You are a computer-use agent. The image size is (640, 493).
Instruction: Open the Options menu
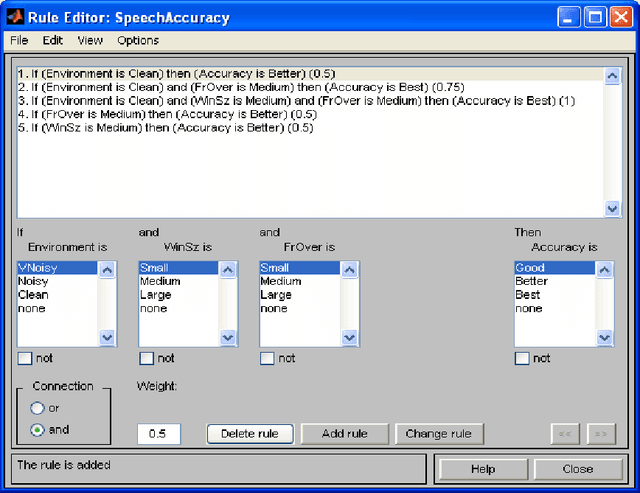(x=138, y=41)
